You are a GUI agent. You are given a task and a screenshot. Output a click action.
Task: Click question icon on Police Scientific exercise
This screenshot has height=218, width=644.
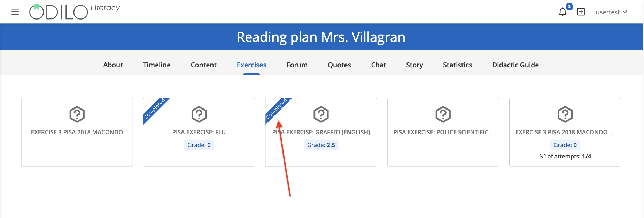point(443,114)
